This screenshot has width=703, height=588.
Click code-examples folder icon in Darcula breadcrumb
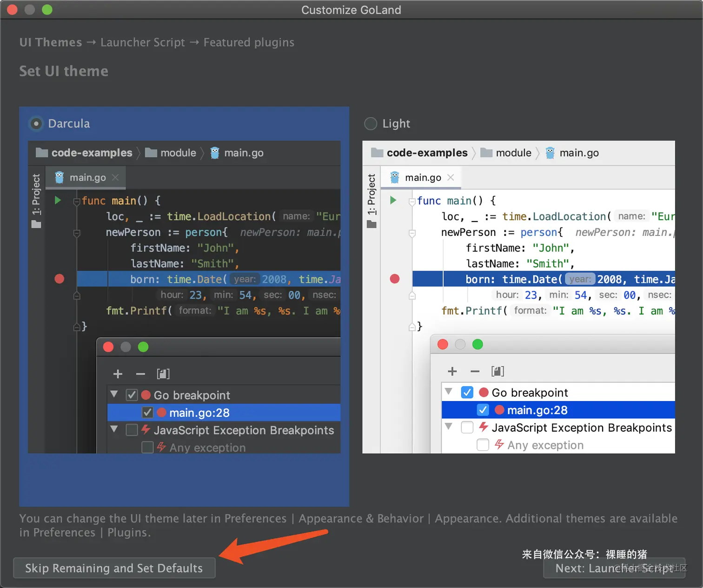pyautogui.click(x=42, y=153)
